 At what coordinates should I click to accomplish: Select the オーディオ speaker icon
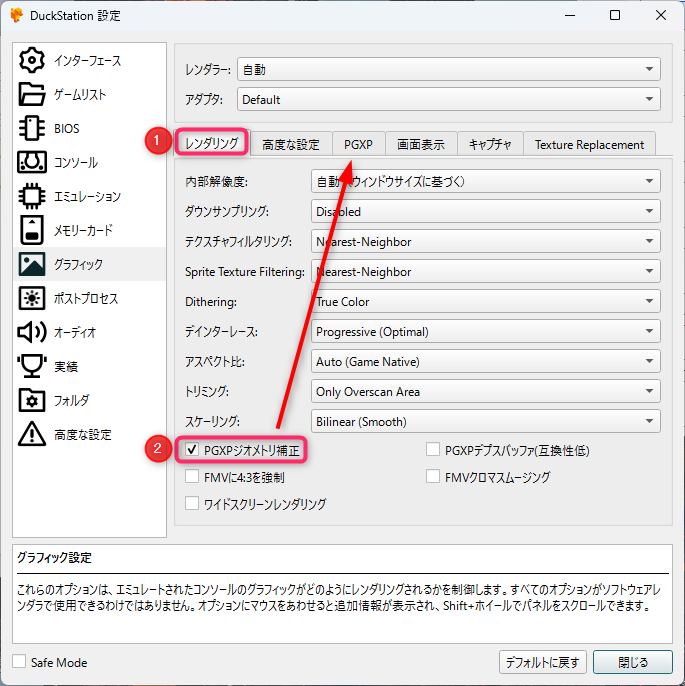click(x=32, y=332)
